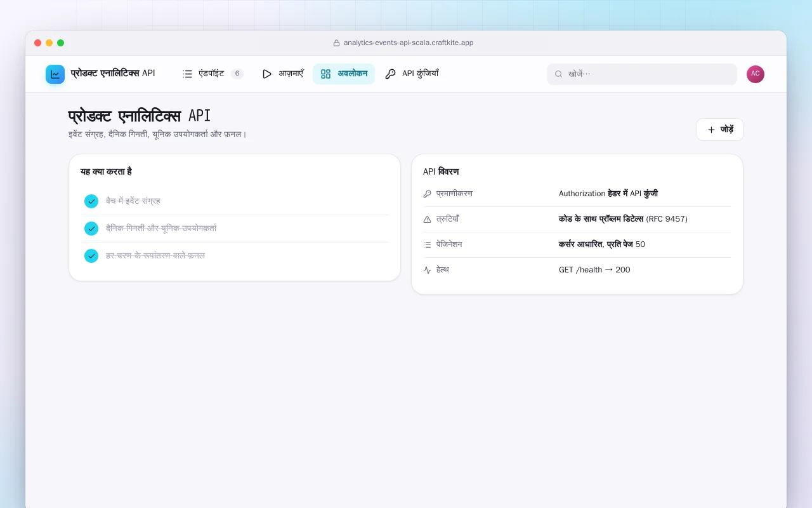The width and height of the screenshot is (812, 508).
Task: Click the list icon beside एंडपॉइंट
Action: click(x=187, y=74)
